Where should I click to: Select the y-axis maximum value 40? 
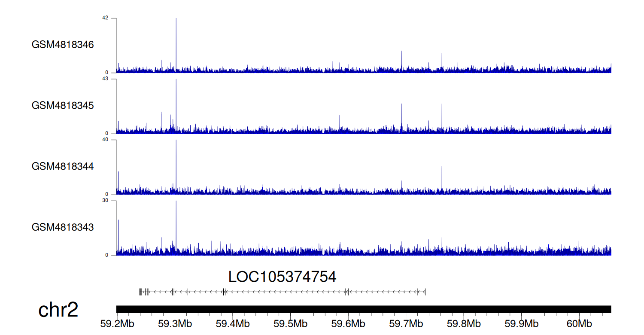[105, 140]
